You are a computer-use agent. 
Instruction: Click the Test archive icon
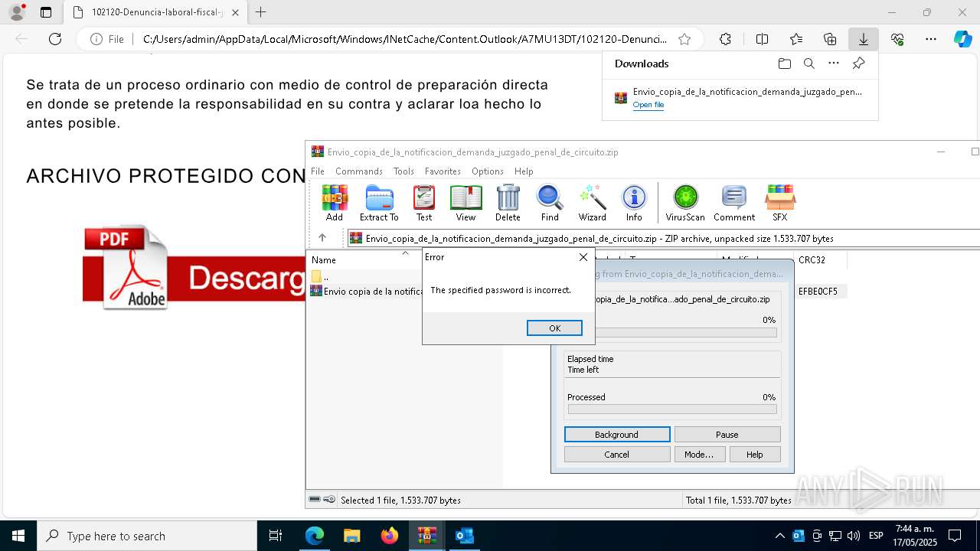click(424, 203)
